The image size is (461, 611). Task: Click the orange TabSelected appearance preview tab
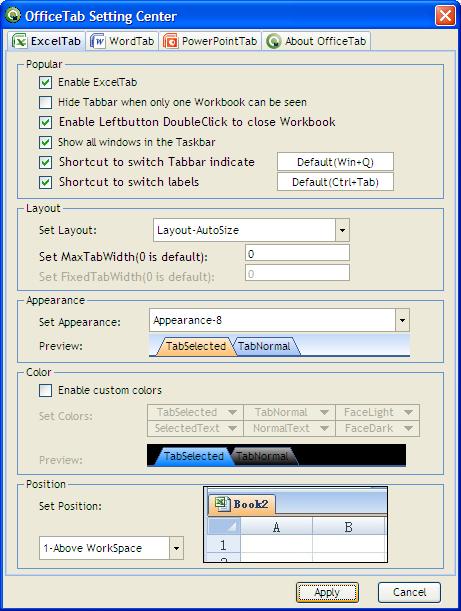pyautogui.click(x=195, y=346)
